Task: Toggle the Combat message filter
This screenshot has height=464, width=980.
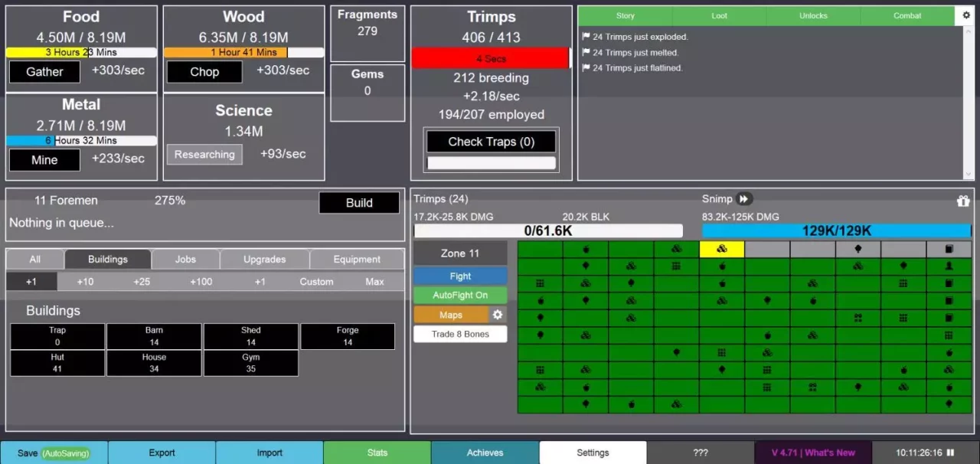Action: 907,15
